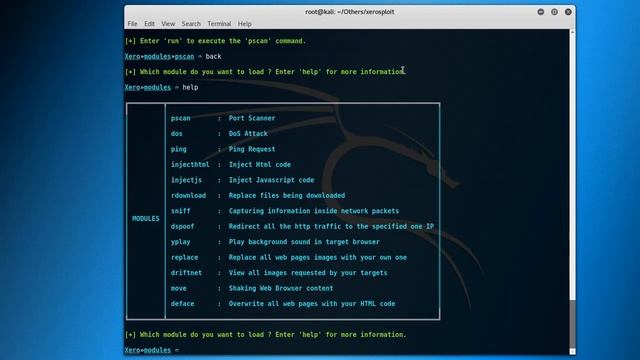Click 'Shaking Web Browser content' text
This screenshot has height=360, width=640.
pyautogui.click(x=281, y=288)
